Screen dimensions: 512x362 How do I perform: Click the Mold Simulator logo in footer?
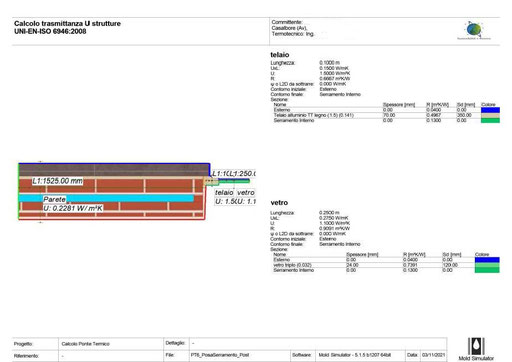[476, 349]
